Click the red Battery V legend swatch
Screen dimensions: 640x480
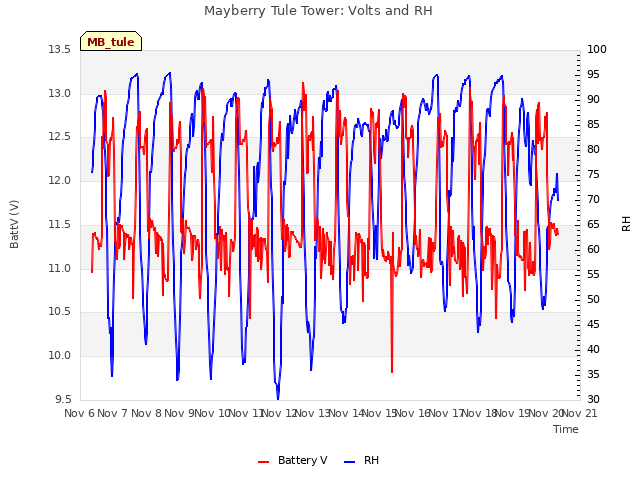[x=264, y=461]
